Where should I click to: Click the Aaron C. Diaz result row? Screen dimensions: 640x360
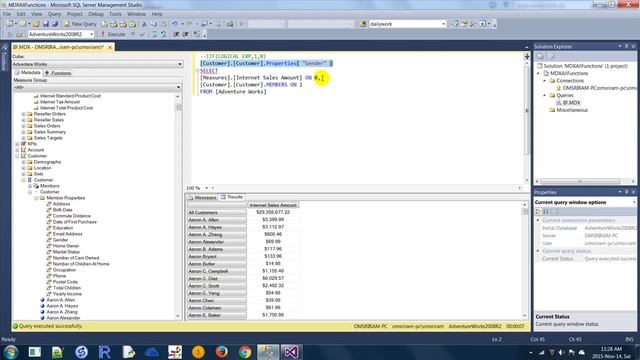pyautogui.click(x=217, y=278)
